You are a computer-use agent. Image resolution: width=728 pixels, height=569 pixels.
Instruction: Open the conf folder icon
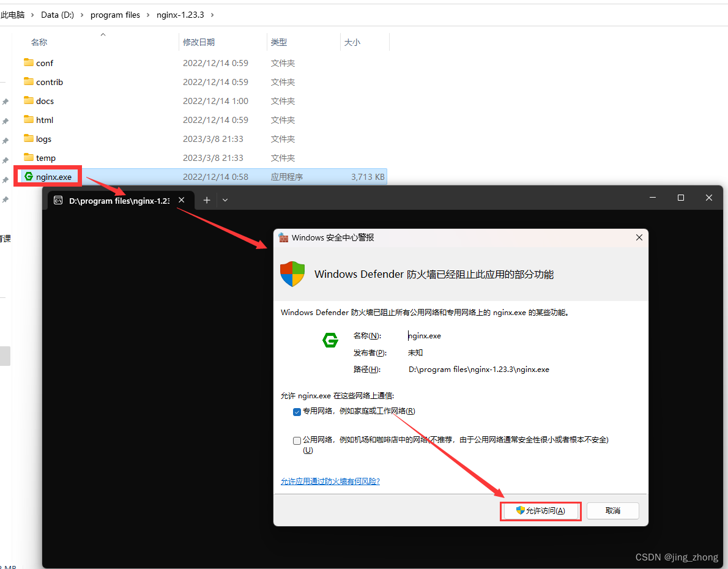click(x=29, y=62)
